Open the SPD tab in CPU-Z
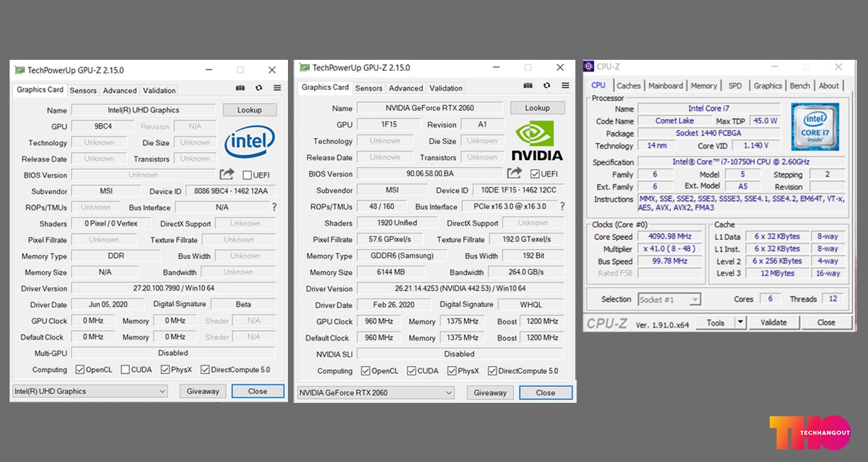The image size is (868, 462). pos(735,86)
